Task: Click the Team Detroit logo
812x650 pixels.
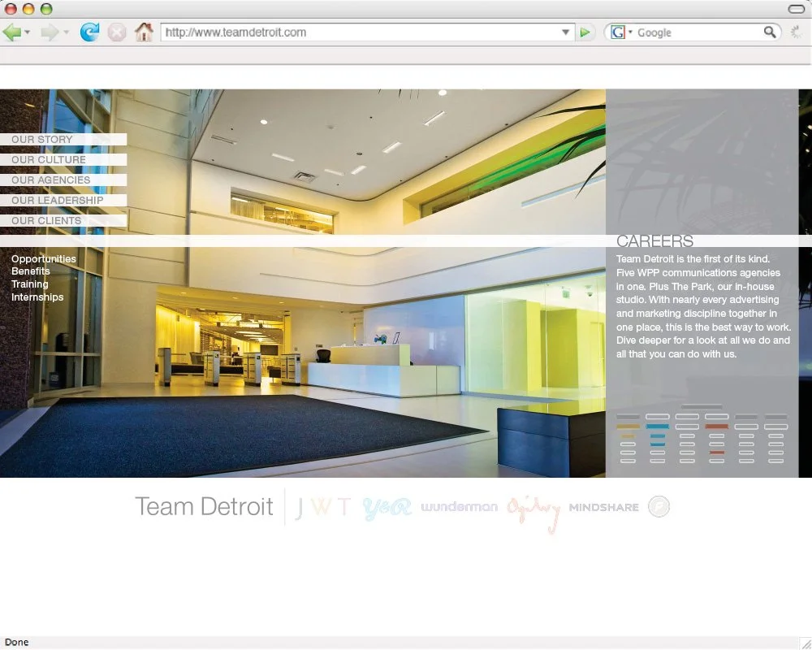Action: tap(204, 506)
